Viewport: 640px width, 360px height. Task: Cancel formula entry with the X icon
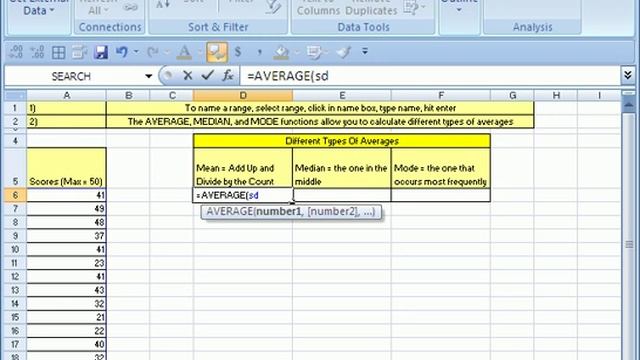(x=187, y=76)
